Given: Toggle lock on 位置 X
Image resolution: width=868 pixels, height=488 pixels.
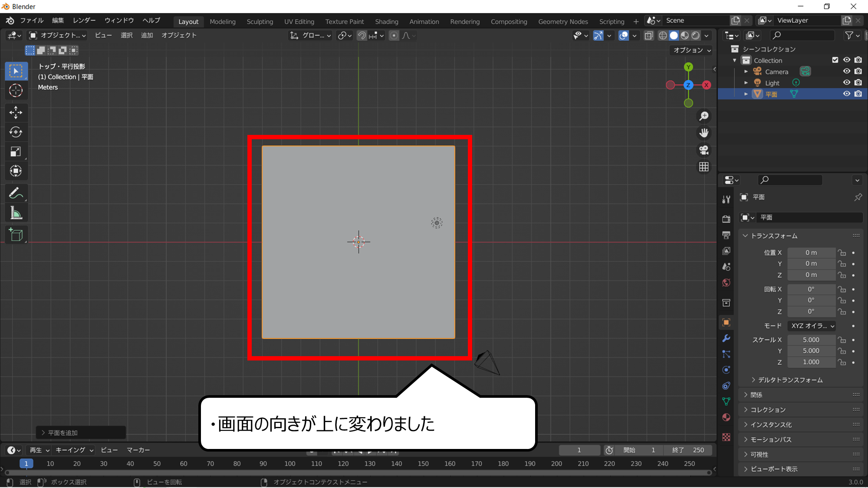Looking at the screenshot, I should 842,252.
